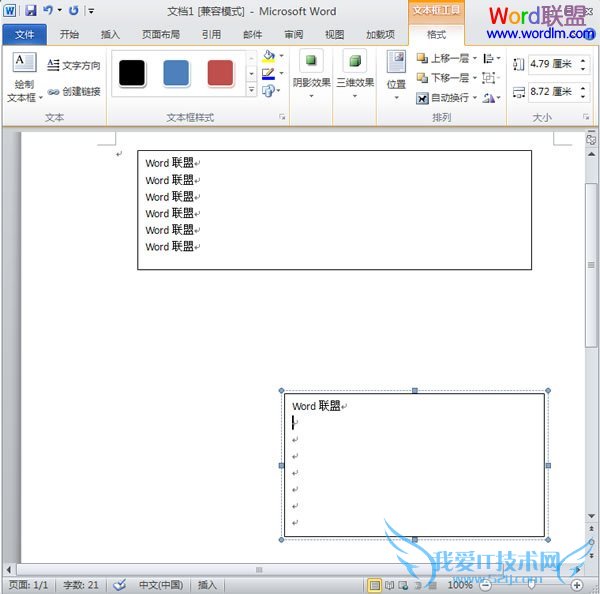This screenshot has height=594, width=600.
Task: Open the File (文件) tab
Action: [x=24, y=34]
